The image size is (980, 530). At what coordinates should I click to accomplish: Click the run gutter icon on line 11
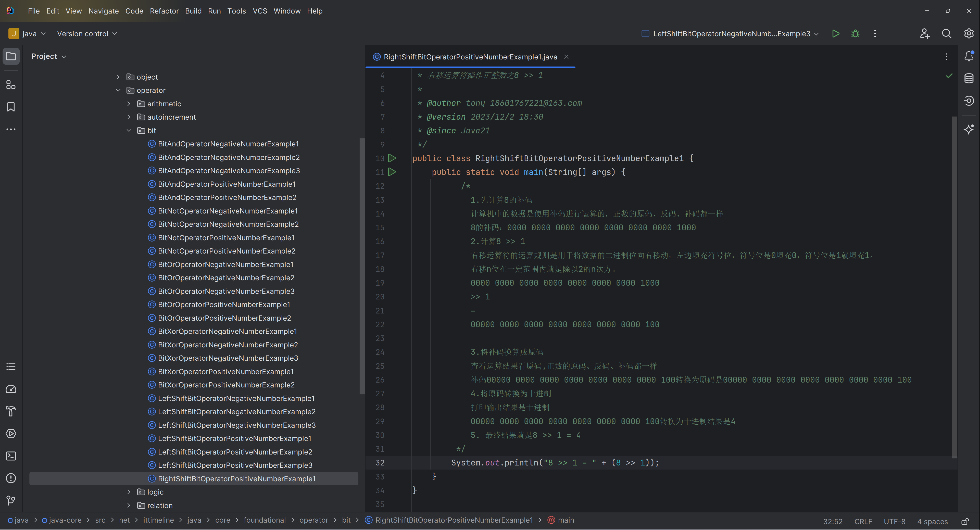(392, 172)
